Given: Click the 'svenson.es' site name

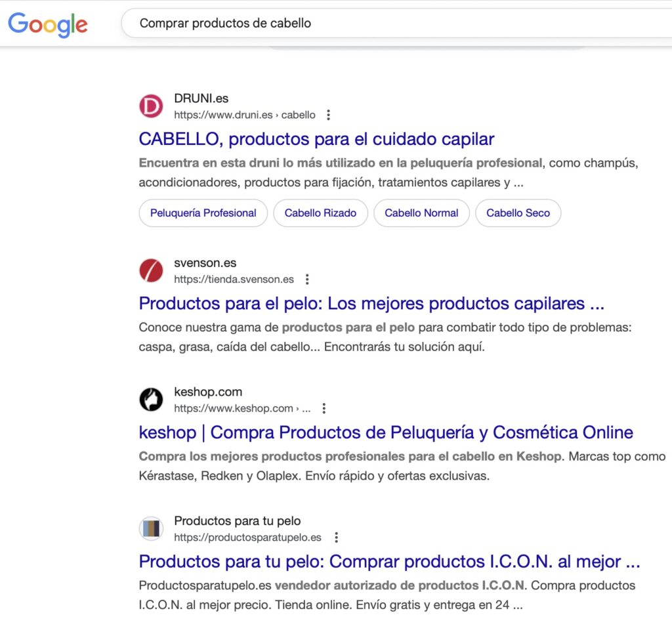Looking at the screenshot, I should [x=205, y=263].
